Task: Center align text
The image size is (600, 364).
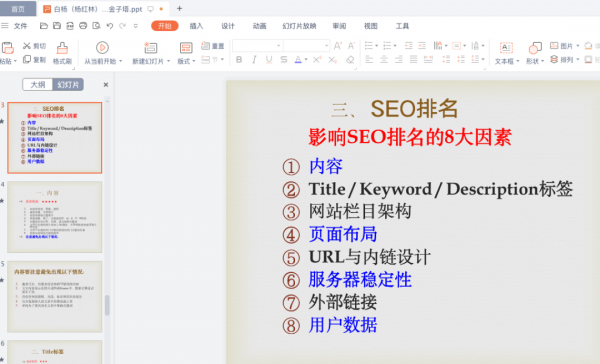Action: (x=384, y=59)
